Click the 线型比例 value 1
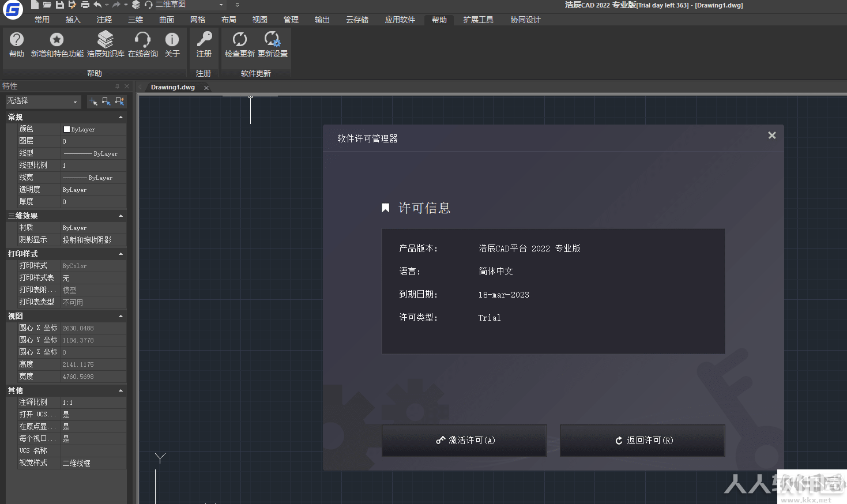Screen dimensions: 847x504 [93, 166]
